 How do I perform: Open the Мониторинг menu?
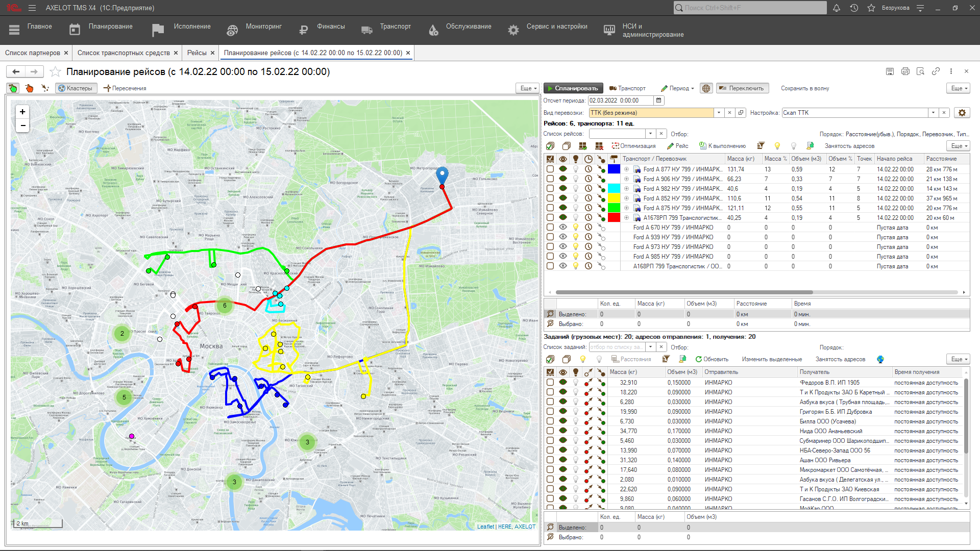point(263,27)
